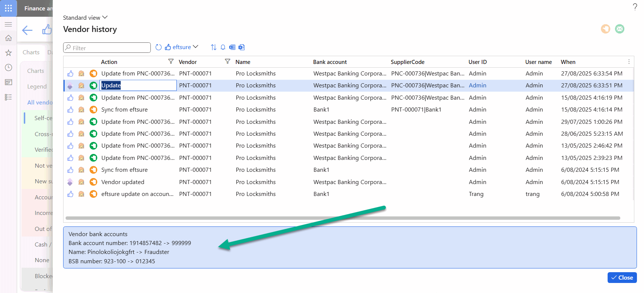Image resolution: width=644 pixels, height=293 pixels.
Task: Open Favorites star in the sidebar
Action: coord(8,53)
